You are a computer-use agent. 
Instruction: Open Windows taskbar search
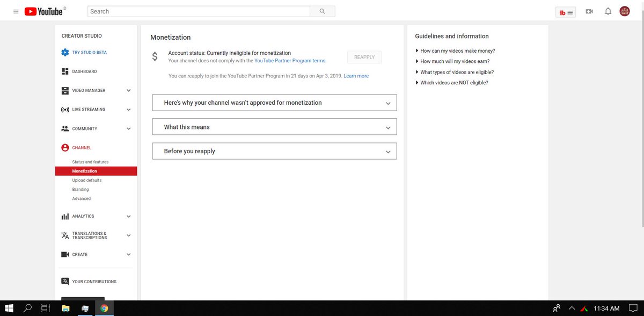click(x=28, y=308)
